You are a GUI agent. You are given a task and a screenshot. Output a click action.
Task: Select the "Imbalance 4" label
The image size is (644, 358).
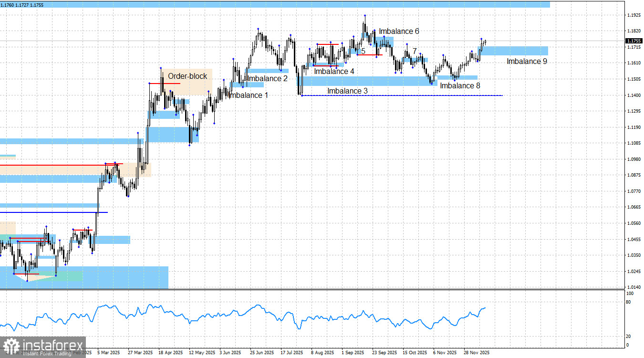(334, 71)
